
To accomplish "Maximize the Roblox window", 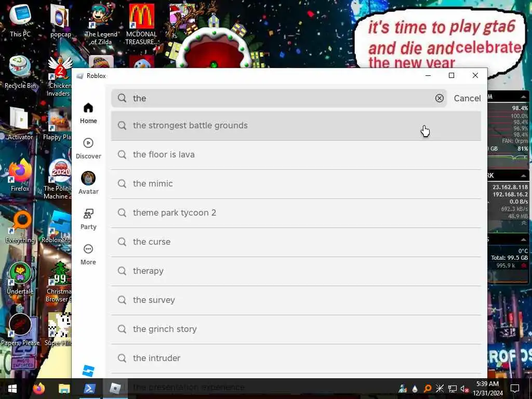I will (x=451, y=76).
